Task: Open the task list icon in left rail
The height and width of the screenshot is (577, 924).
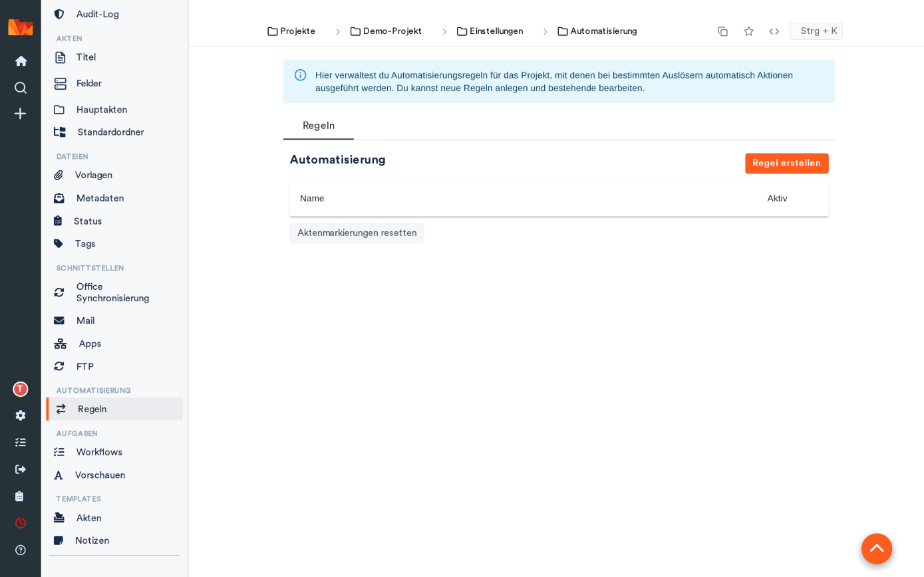Action: point(21,443)
